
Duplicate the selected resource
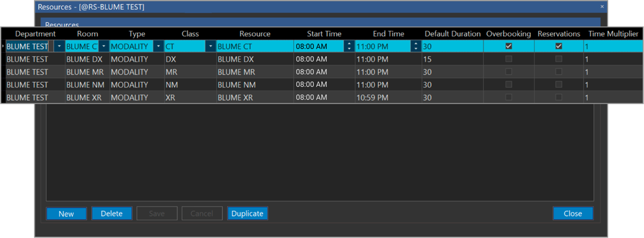pos(247,214)
